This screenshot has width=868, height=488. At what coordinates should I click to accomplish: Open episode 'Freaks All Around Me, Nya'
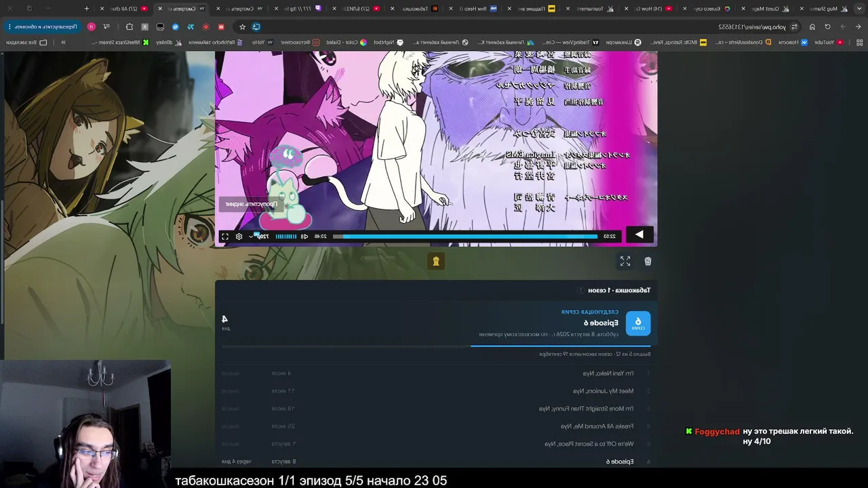pos(597,426)
